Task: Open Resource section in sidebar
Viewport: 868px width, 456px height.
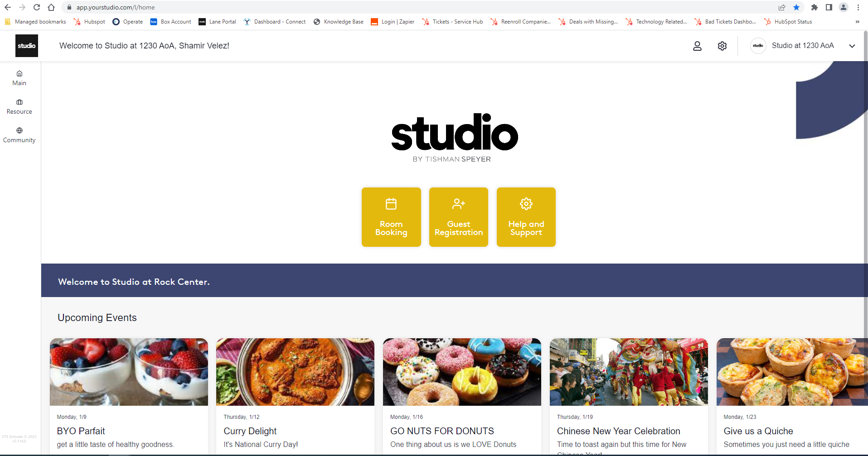Action: [x=19, y=106]
